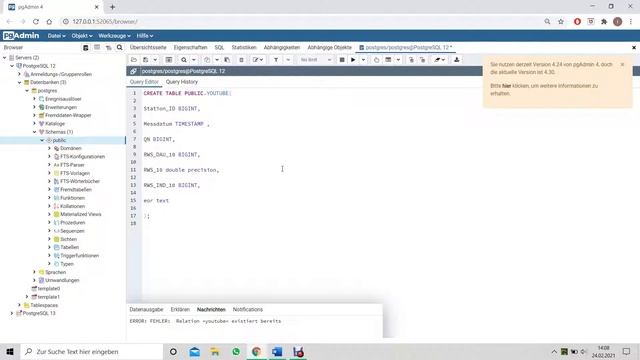Open the Clear eraser dropdown
640x360 pixels.
click(440, 60)
